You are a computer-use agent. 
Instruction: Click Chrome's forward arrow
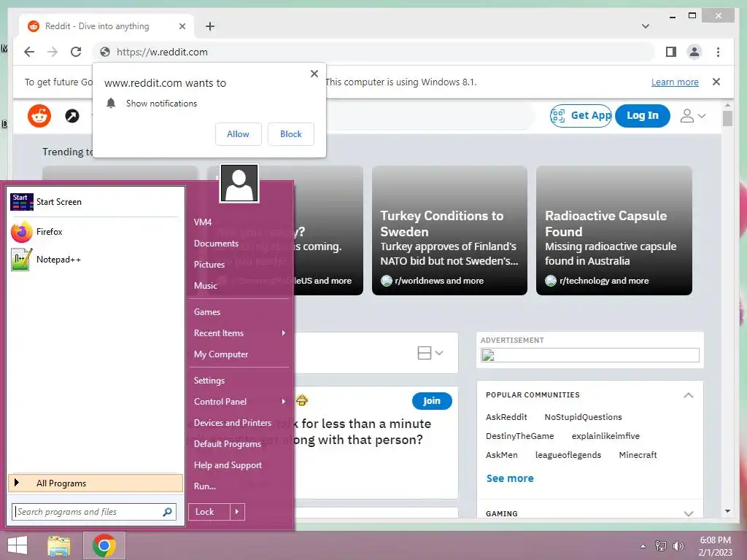pyautogui.click(x=53, y=52)
